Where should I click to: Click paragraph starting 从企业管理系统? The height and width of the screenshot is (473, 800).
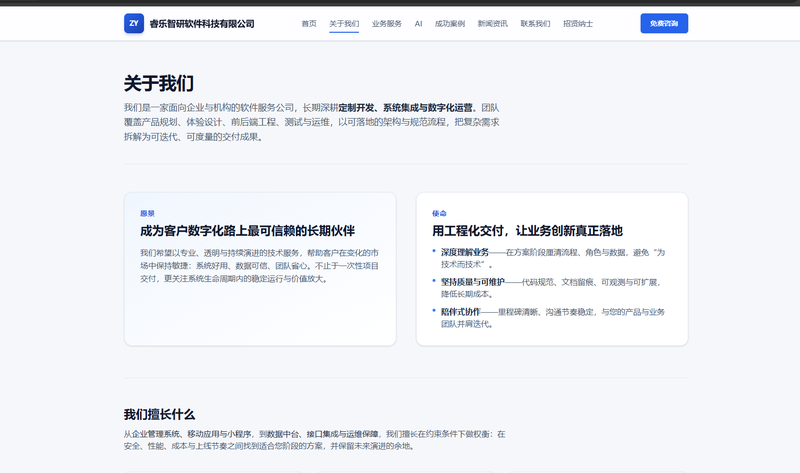(314, 440)
